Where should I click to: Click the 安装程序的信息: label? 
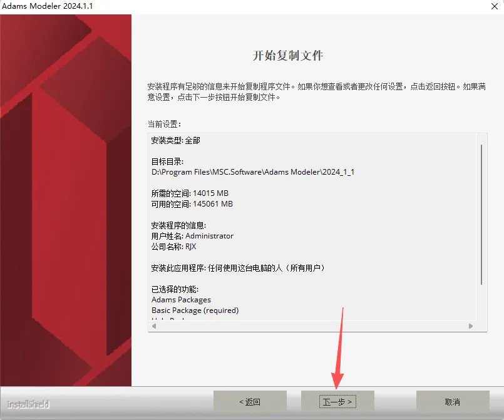178,225
